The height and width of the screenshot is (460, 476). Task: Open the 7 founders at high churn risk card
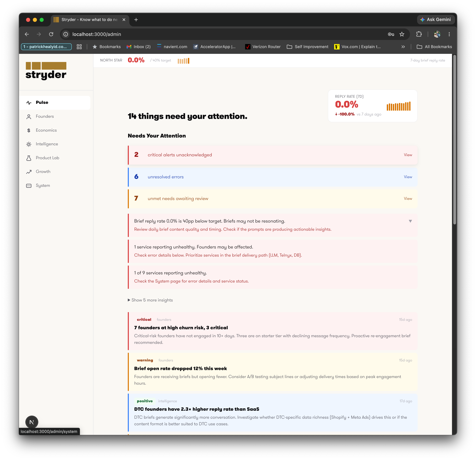(273, 331)
